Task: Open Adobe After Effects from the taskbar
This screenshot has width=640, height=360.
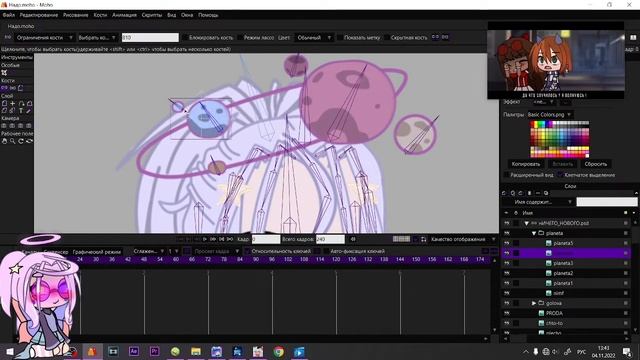Action: pos(133,351)
